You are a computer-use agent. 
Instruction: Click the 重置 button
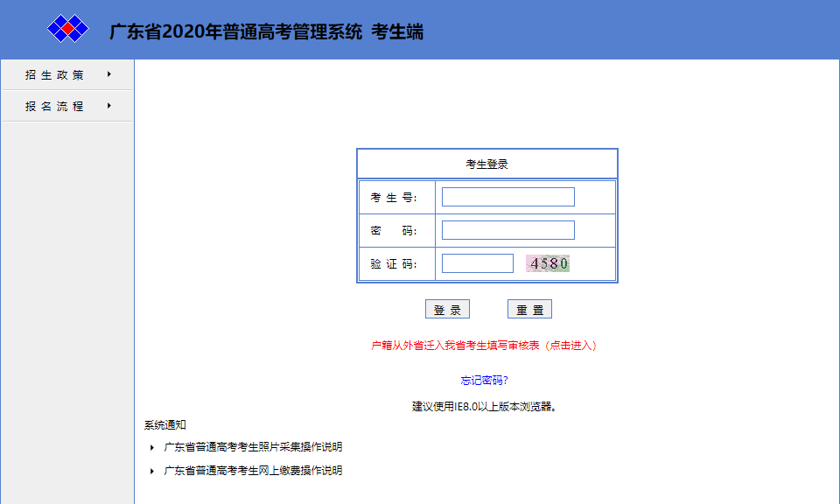coord(529,309)
